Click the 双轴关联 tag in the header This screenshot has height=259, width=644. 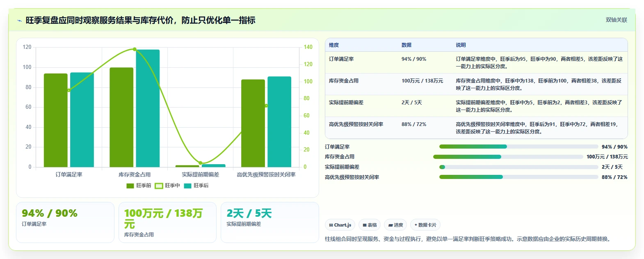click(x=616, y=20)
